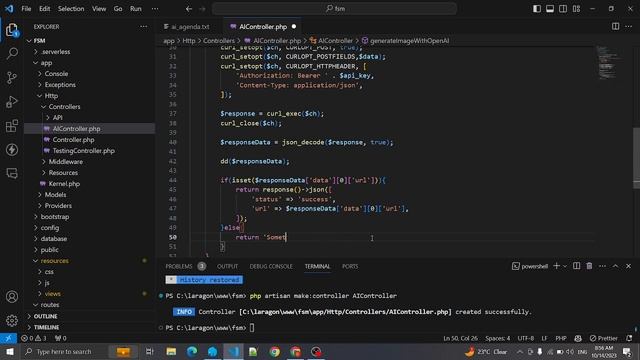Screen dimensions: 640x360
Task: Click the Explorer more actions ellipsis
Action: [144, 27]
